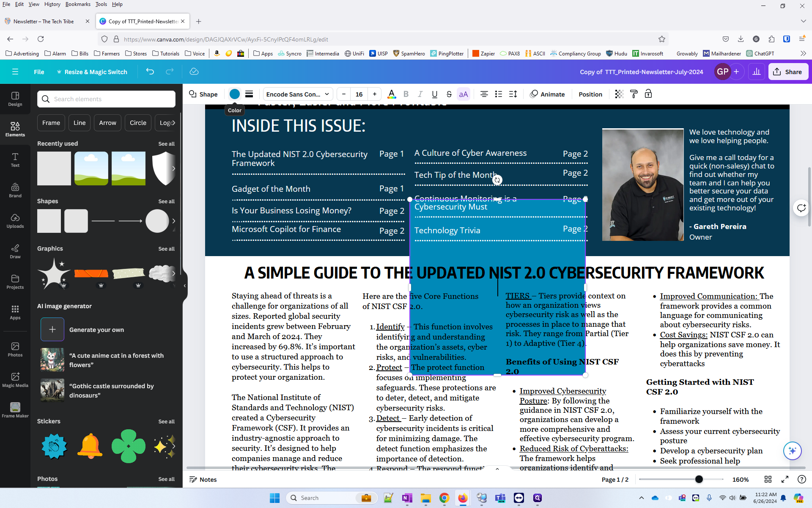
Task: Open line spacing options
Action: coord(513,94)
